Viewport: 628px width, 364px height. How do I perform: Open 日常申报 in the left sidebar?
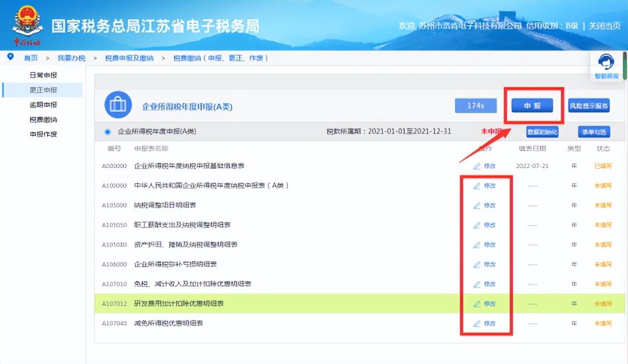tap(43, 75)
